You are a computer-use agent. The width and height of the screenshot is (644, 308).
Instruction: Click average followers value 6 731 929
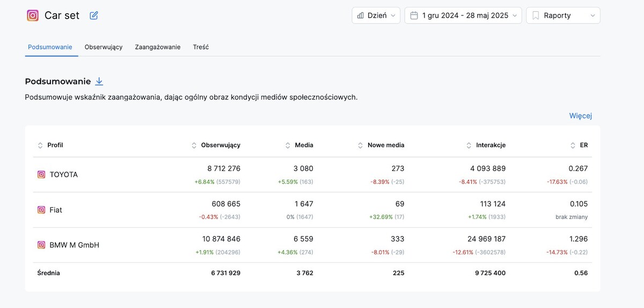coord(226,273)
